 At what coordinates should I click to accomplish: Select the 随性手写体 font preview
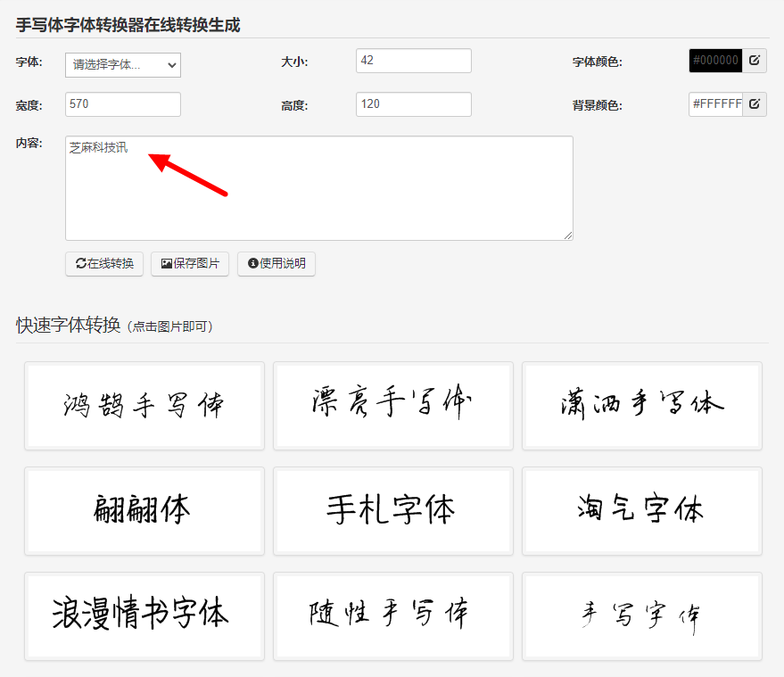(392, 616)
